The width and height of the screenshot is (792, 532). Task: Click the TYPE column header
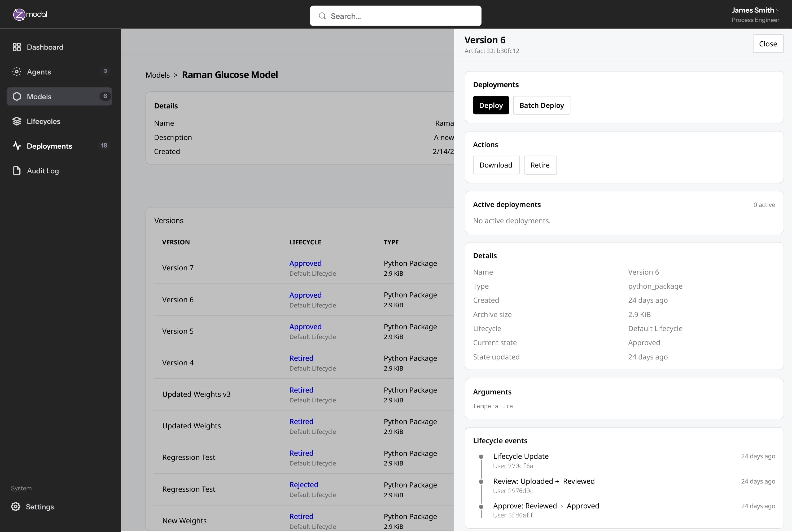[x=391, y=242]
